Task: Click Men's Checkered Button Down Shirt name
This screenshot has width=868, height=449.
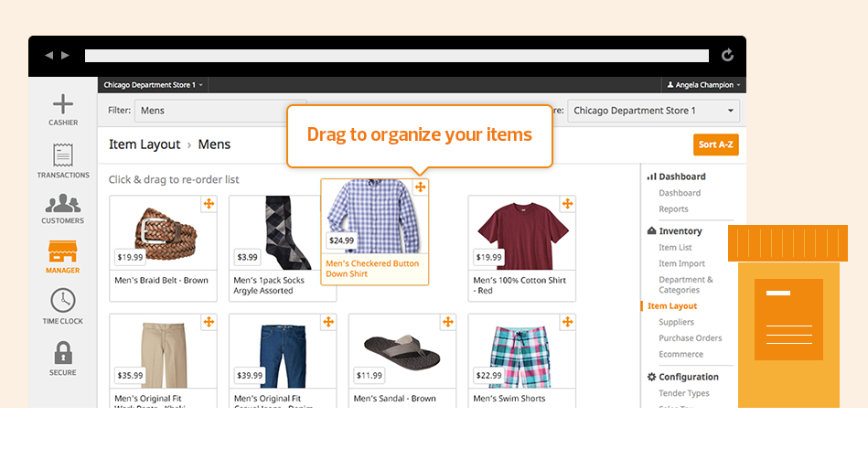Action: (x=372, y=269)
